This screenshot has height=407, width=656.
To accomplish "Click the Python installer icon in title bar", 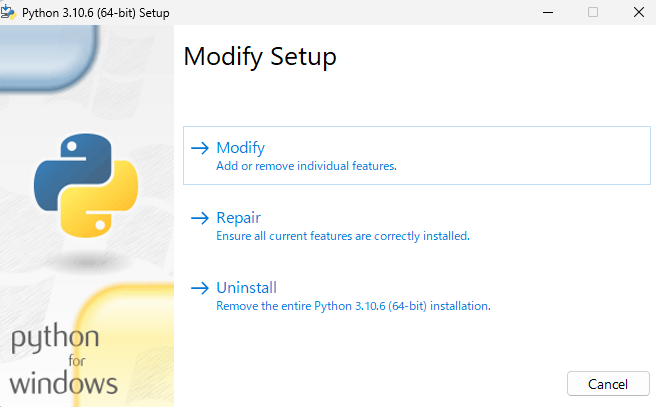I will (x=11, y=11).
